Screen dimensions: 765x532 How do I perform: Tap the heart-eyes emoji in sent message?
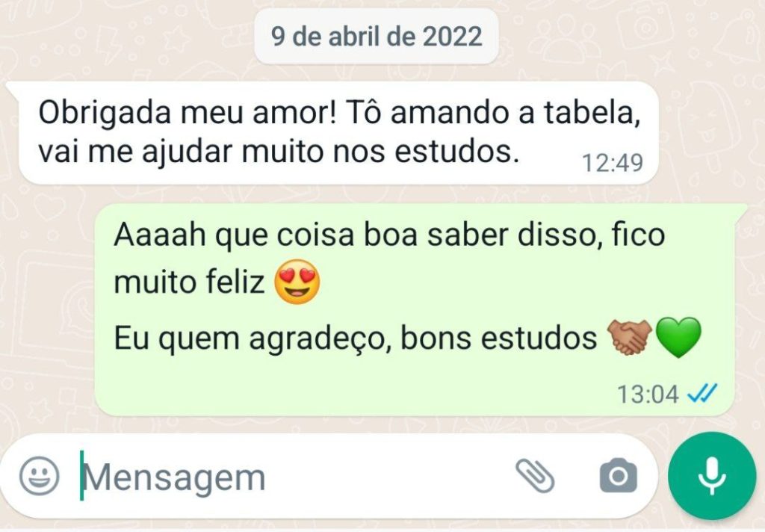click(x=297, y=282)
